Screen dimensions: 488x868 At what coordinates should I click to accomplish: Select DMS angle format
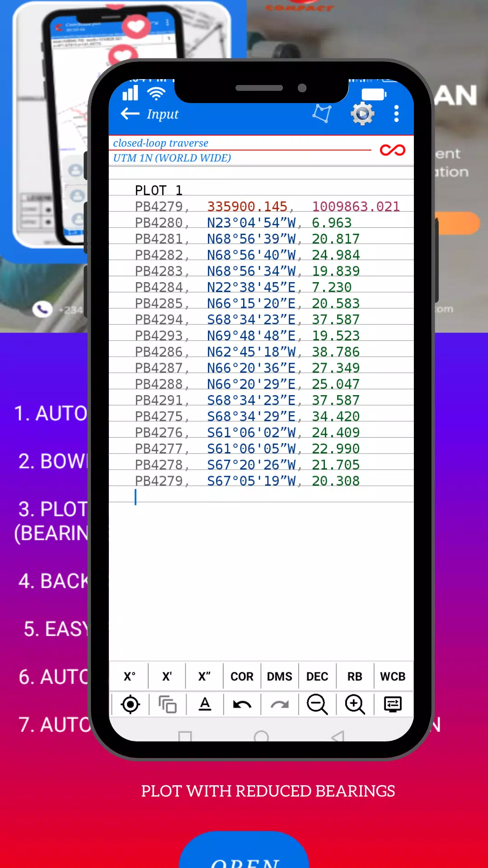pyautogui.click(x=280, y=676)
